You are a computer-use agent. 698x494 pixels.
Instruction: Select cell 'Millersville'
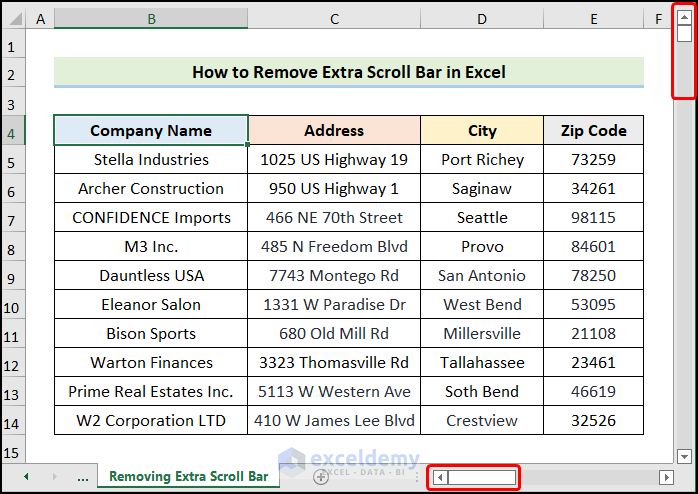point(482,333)
